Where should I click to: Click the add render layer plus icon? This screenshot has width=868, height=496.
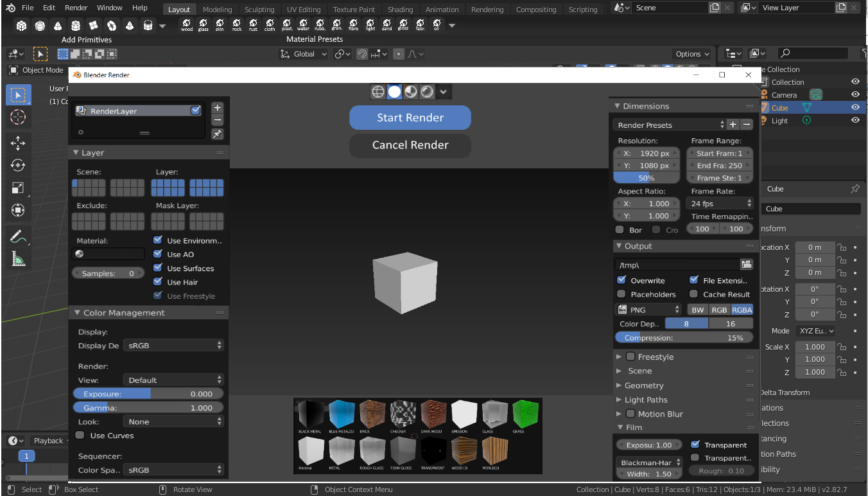[217, 108]
